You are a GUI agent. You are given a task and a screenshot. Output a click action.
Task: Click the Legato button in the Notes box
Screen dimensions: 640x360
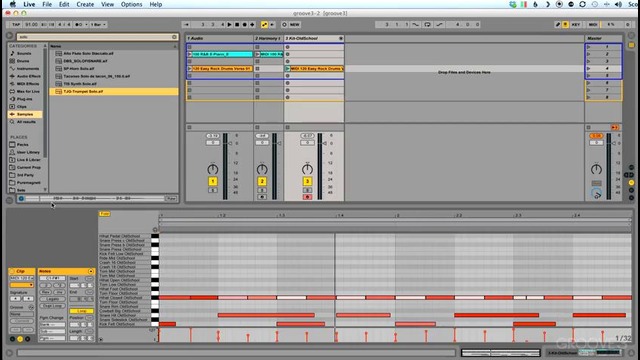click(52, 299)
